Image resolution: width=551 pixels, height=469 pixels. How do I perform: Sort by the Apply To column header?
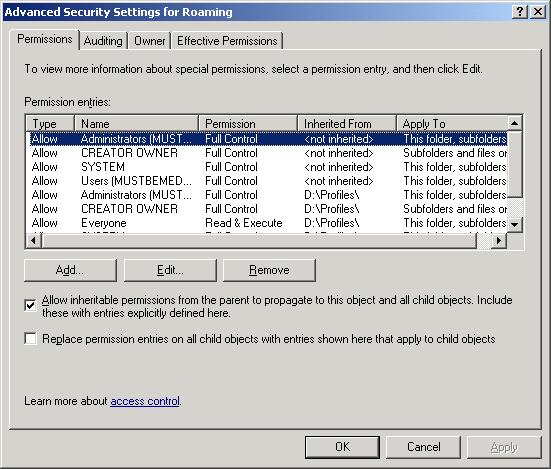click(x=452, y=123)
